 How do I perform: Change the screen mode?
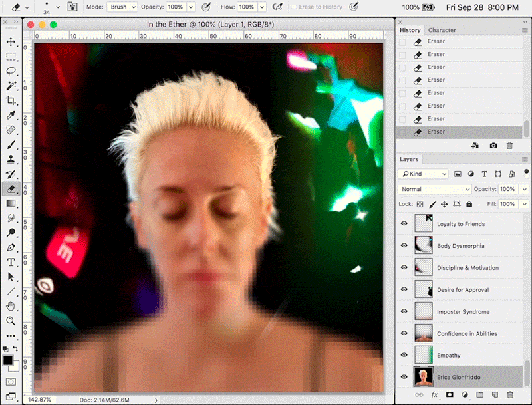pyautogui.click(x=11, y=396)
